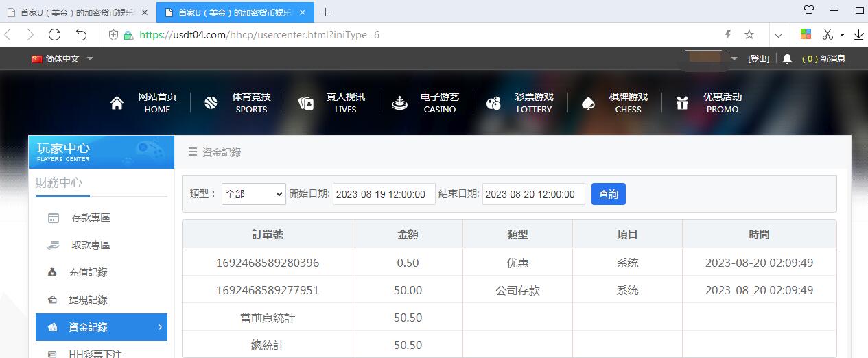Open 棋牌游戏 CHESS menu

pos(628,103)
